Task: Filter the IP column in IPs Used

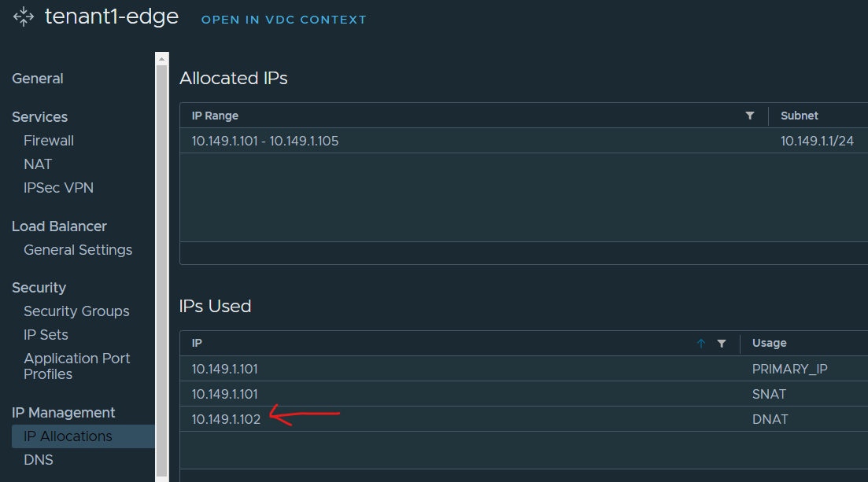Action: click(722, 344)
